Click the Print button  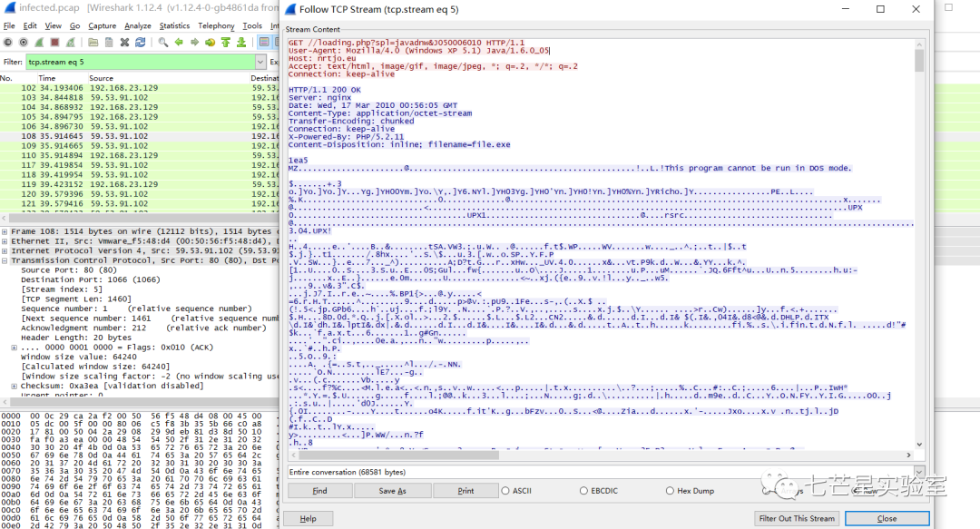(x=465, y=491)
